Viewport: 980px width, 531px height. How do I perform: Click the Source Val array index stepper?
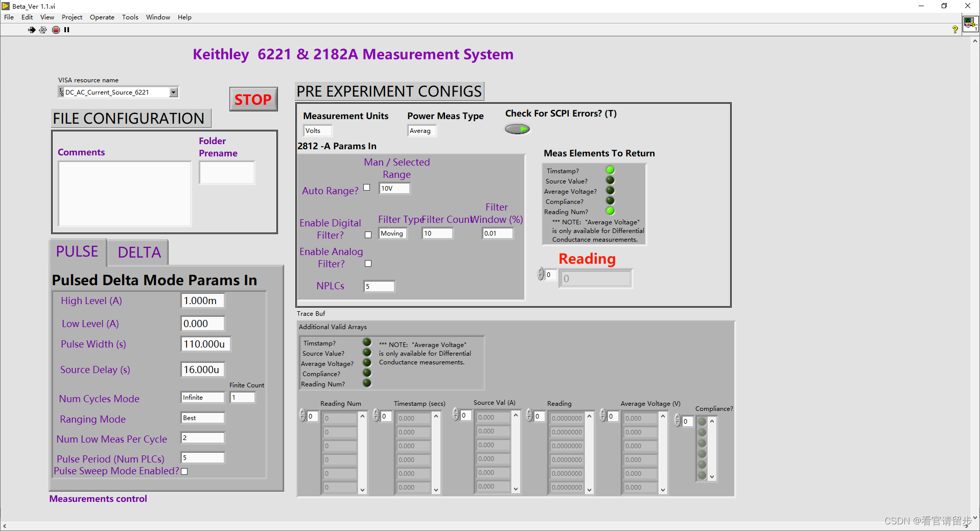click(456, 414)
